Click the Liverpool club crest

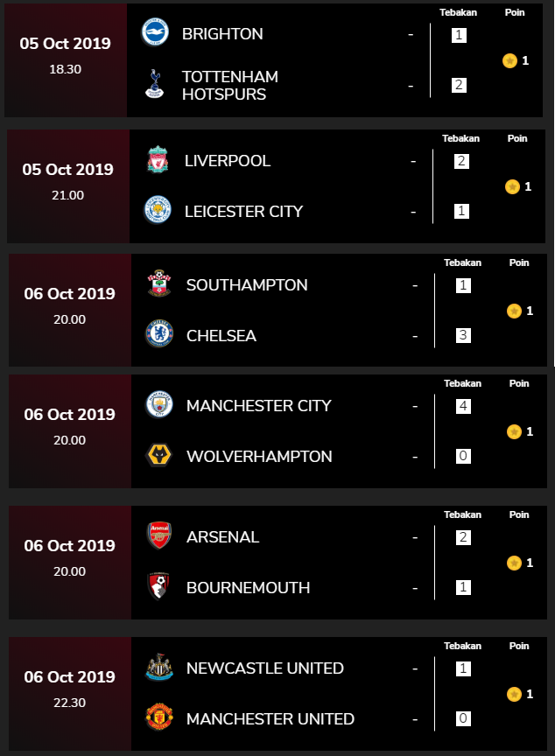(x=158, y=160)
